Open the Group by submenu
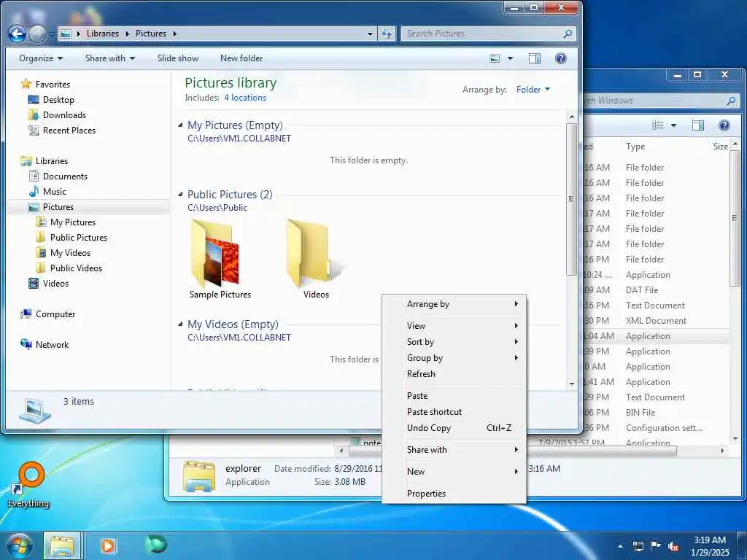The width and height of the screenshot is (747, 560). (454, 357)
